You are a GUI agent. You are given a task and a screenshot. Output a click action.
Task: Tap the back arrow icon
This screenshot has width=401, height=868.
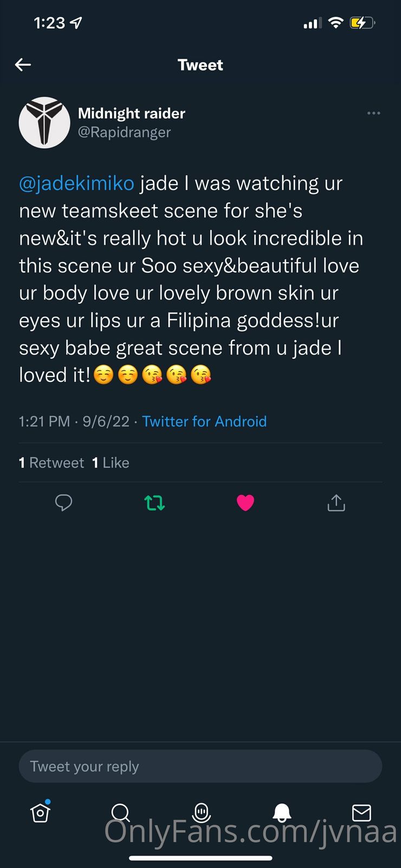(23, 65)
